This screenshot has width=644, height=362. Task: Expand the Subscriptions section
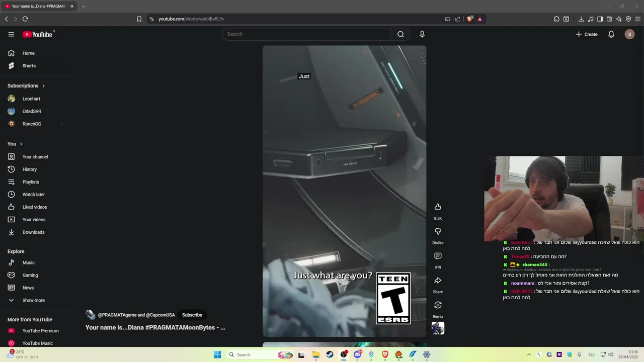click(26, 86)
